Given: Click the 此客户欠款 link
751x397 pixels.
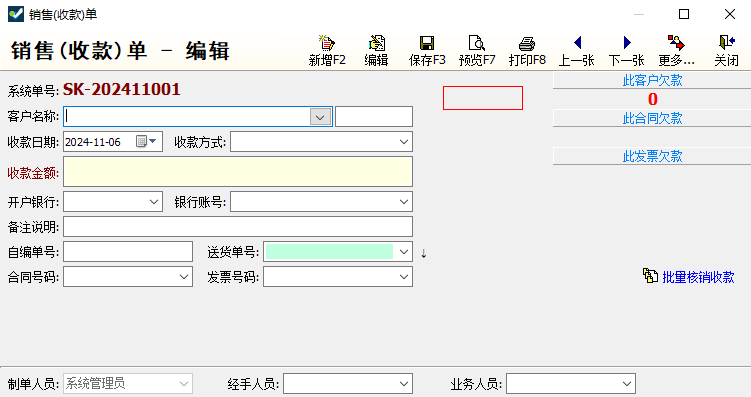Looking at the screenshot, I should tap(652, 80).
